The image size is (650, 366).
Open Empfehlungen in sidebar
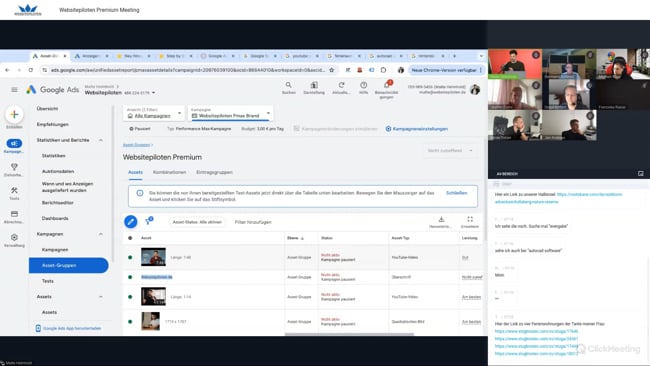53,124
